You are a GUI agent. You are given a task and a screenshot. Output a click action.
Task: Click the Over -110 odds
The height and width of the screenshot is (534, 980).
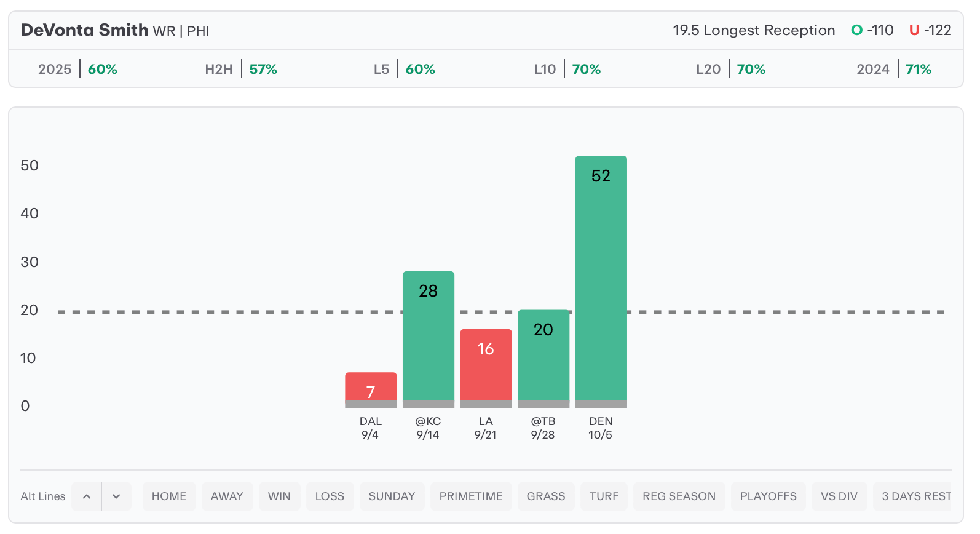872,30
